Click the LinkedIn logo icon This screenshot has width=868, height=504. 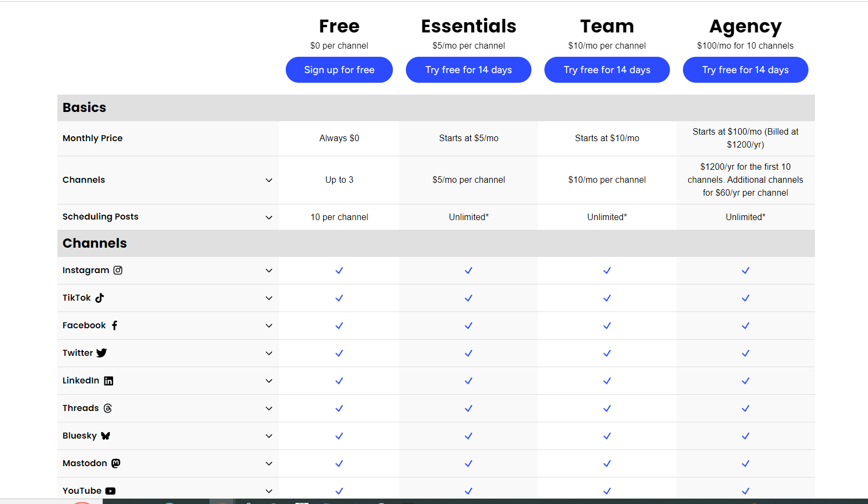click(x=109, y=381)
